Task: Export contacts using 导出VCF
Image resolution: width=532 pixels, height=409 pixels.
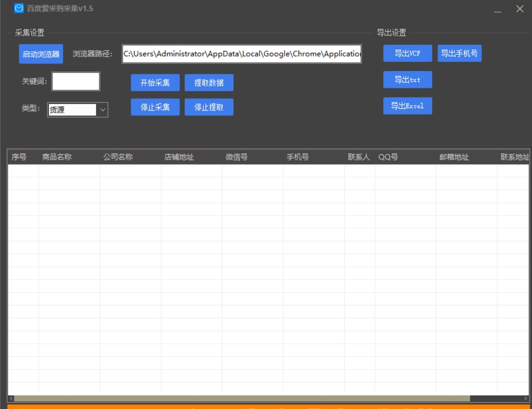Action: click(408, 53)
